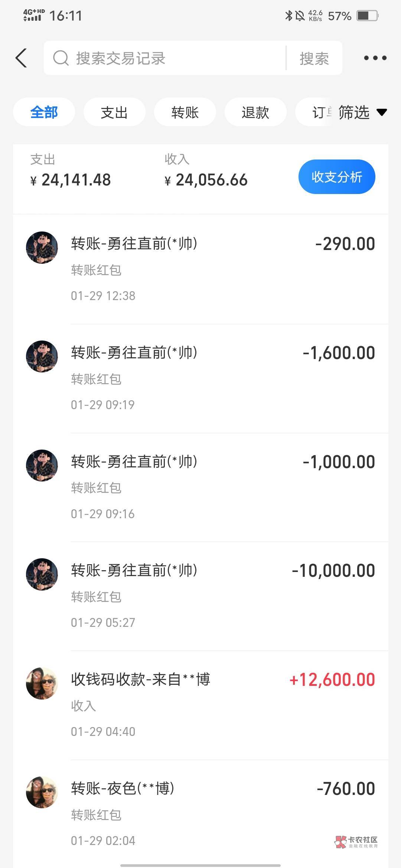Open the 筛选 filter dropdown

coord(362,112)
